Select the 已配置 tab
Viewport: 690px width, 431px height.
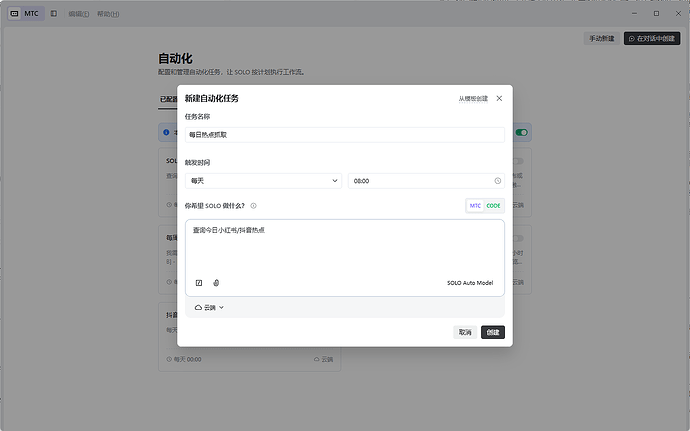coord(168,99)
